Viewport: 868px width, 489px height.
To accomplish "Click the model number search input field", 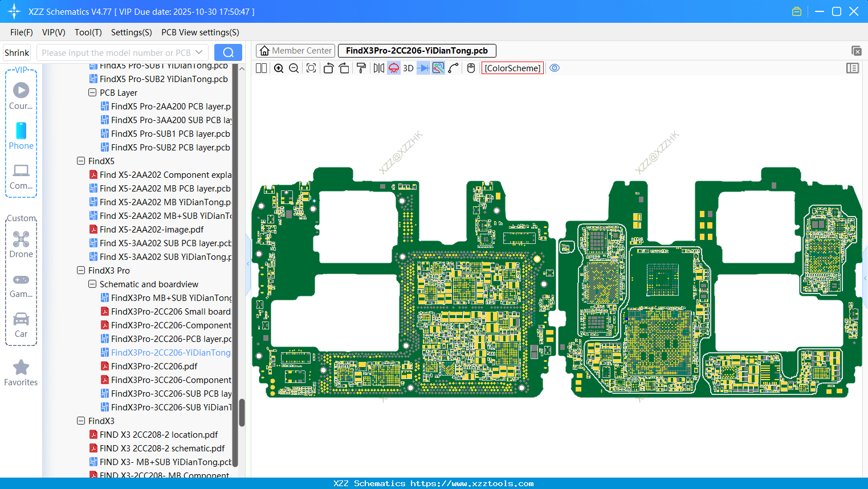I will 116,52.
